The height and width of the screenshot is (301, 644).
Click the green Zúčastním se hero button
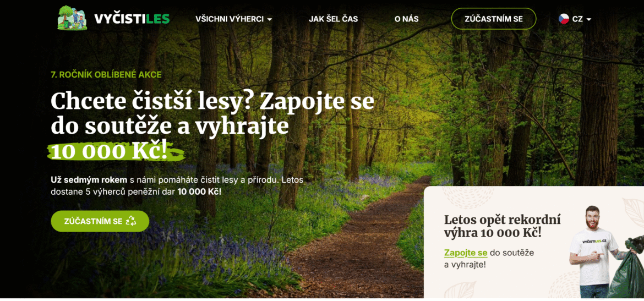[x=100, y=221]
